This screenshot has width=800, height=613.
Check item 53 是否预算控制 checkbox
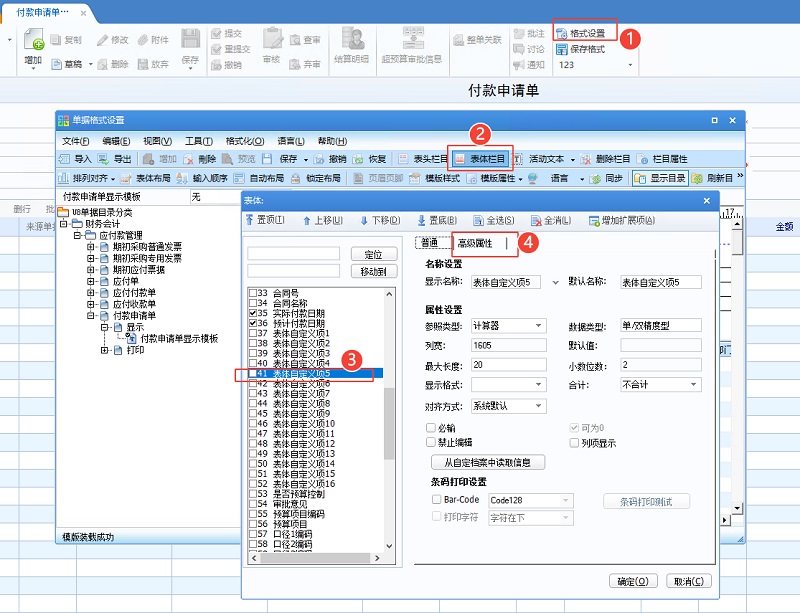[x=253, y=494]
